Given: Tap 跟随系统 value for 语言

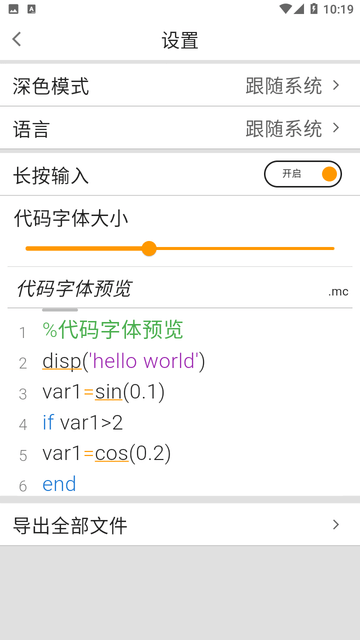Looking at the screenshot, I should (284, 129).
